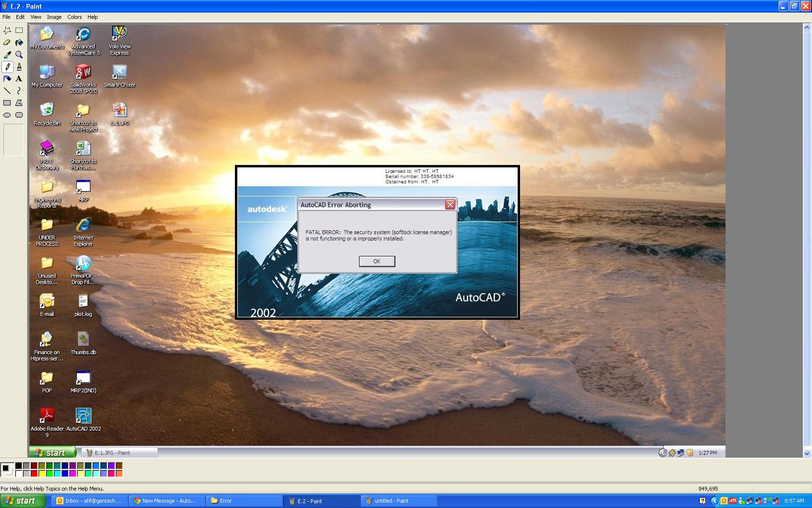812x508 pixels.
Task: Pick the bright red palette color
Action: click(x=34, y=473)
